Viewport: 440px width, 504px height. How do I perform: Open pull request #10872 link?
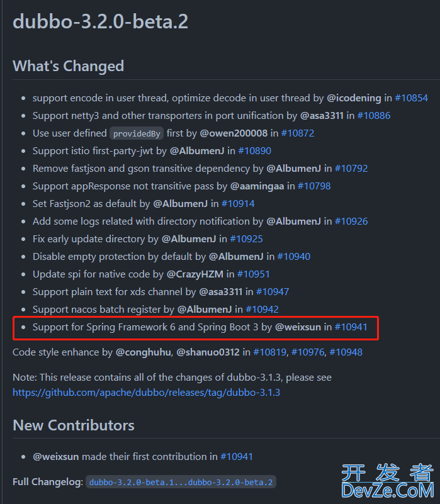click(298, 133)
